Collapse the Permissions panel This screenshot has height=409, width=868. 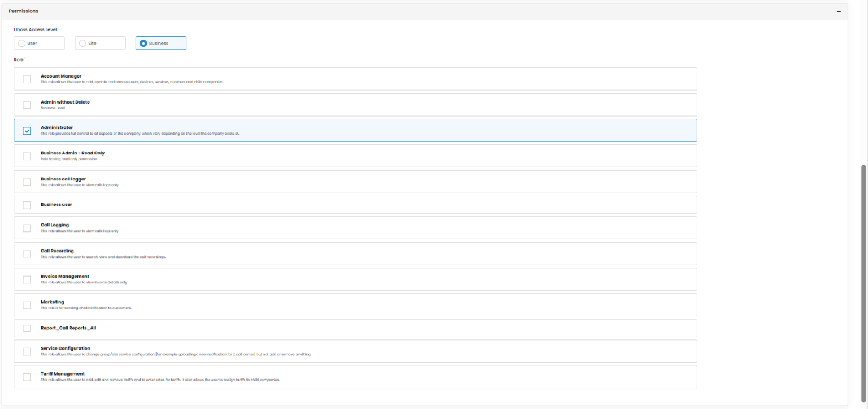coord(839,11)
